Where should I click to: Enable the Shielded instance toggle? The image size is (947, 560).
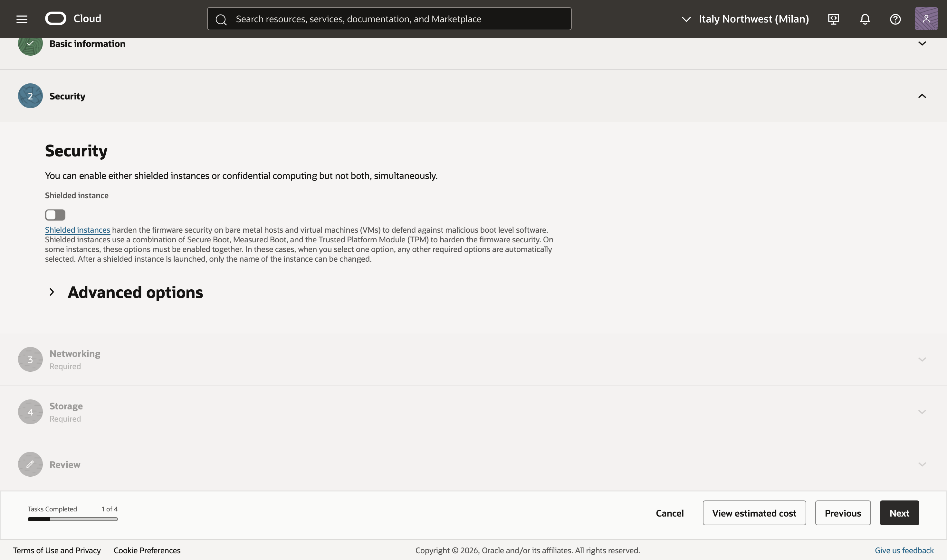pyautogui.click(x=55, y=215)
